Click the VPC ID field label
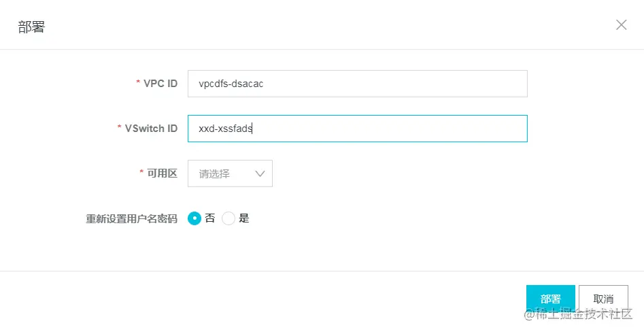The height and width of the screenshot is (332, 644). tap(160, 84)
